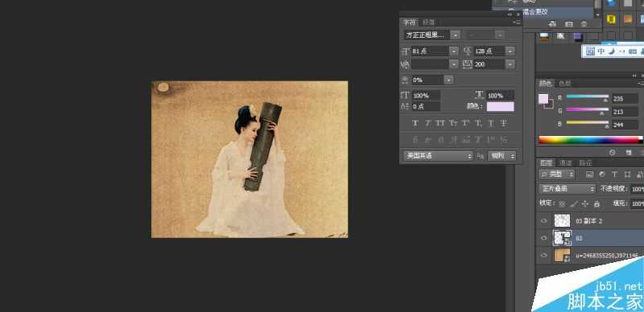The image size is (644, 312).
Task: Switch to the 颜色 Color tab
Action: click(x=546, y=84)
